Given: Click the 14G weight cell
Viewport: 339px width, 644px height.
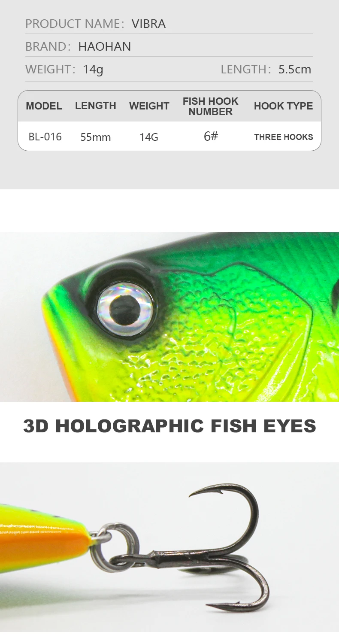Looking at the screenshot, I should [149, 137].
